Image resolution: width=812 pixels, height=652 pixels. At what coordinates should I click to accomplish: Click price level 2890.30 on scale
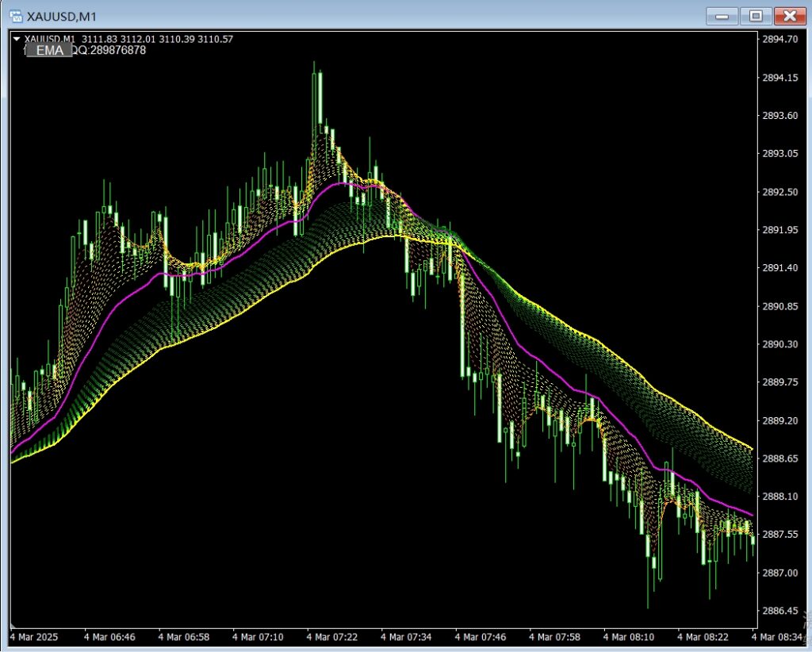pos(780,344)
